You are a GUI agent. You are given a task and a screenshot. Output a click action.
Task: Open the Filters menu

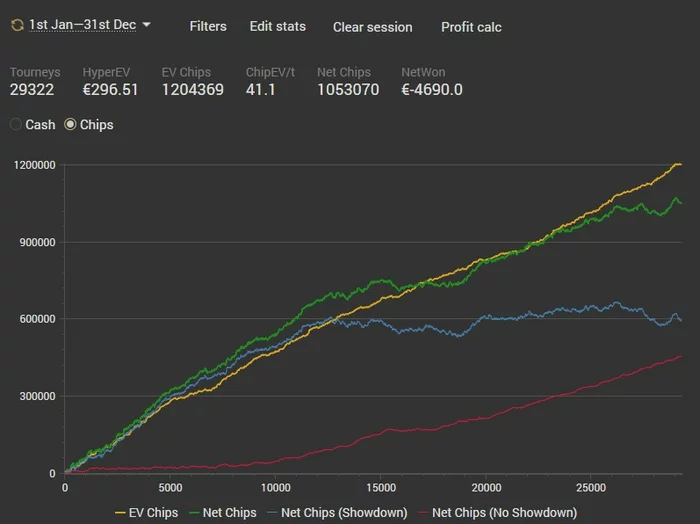click(208, 26)
